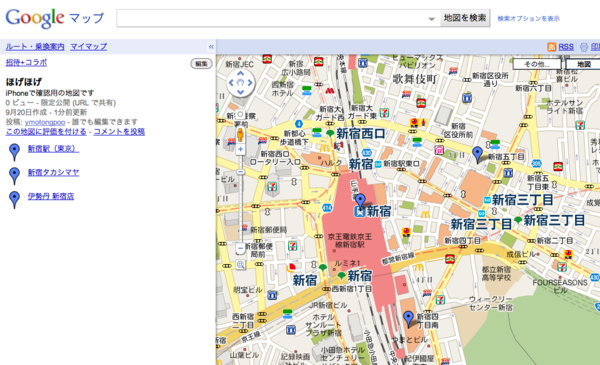Click the 新宿区役所前 label on map
Screen dimensions: 600x365
(458, 130)
